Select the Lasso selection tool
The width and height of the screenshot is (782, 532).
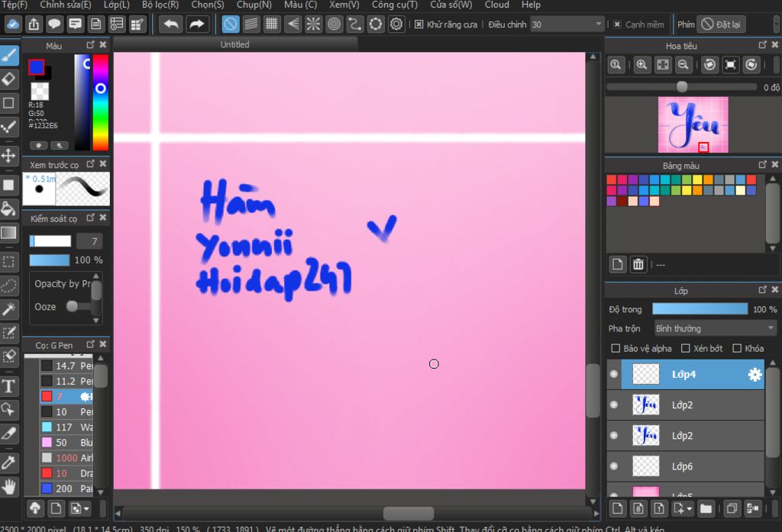click(x=9, y=285)
